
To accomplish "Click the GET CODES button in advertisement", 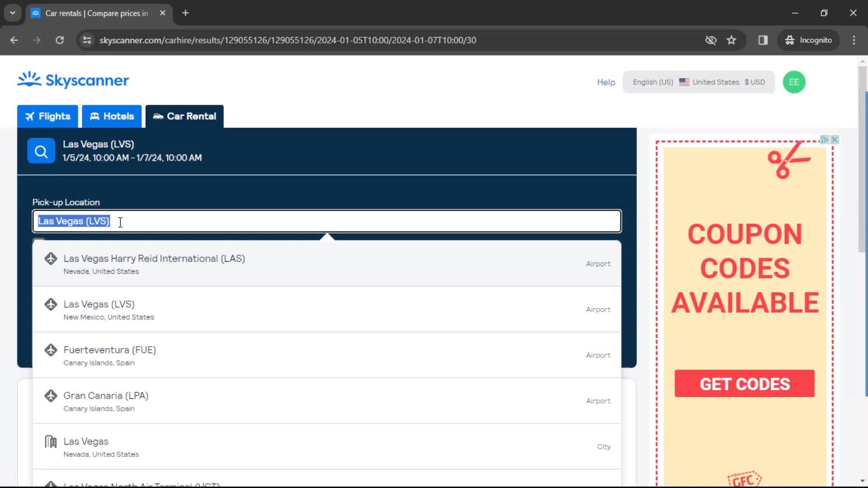I will tap(744, 384).
